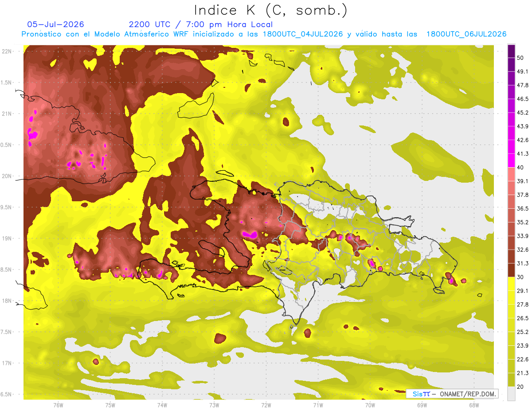Click the "17N" latitude label

click(8, 363)
